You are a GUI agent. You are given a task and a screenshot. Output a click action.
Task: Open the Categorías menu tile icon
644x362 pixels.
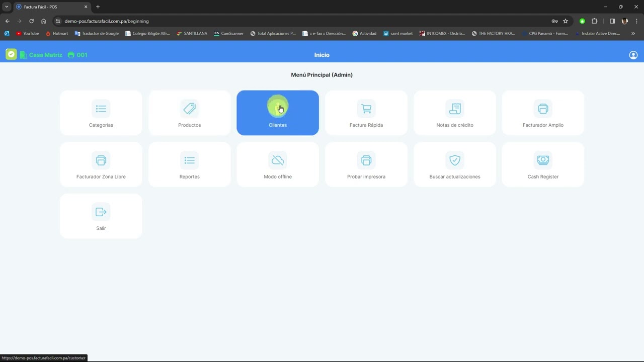point(101,109)
